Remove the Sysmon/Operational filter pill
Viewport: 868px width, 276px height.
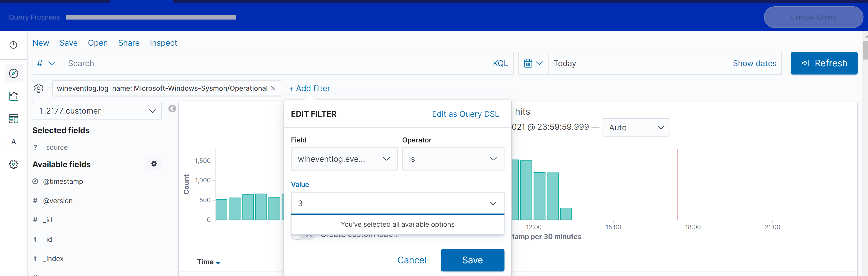pos(274,88)
